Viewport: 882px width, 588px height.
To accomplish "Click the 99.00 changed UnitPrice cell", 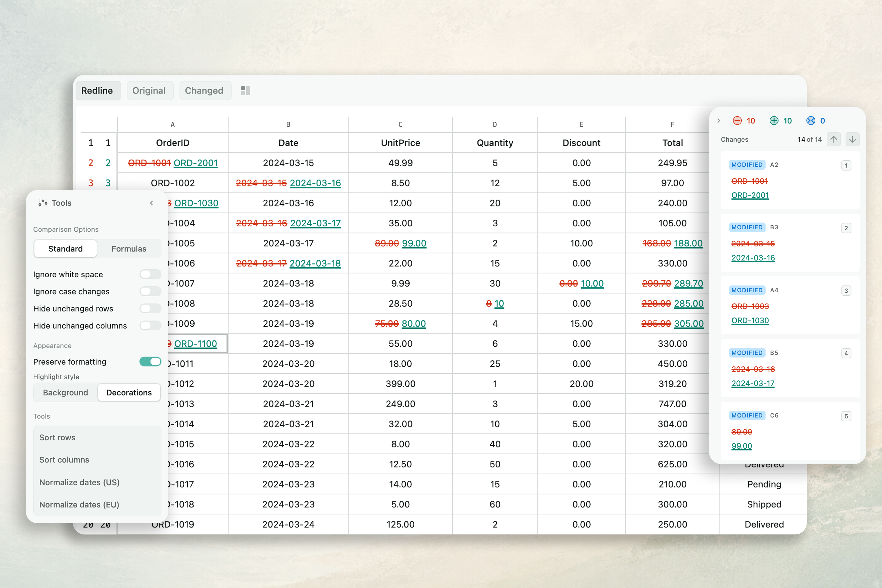I will click(400, 243).
